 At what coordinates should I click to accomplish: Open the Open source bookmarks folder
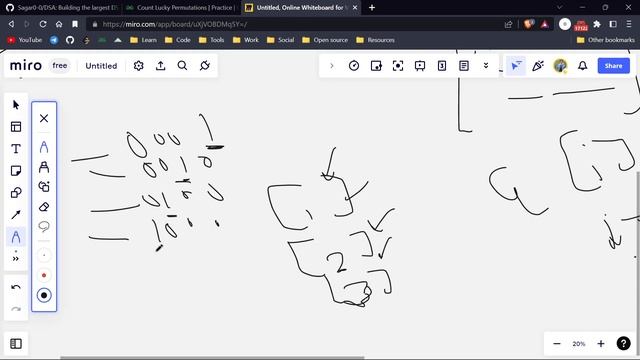tap(325, 40)
